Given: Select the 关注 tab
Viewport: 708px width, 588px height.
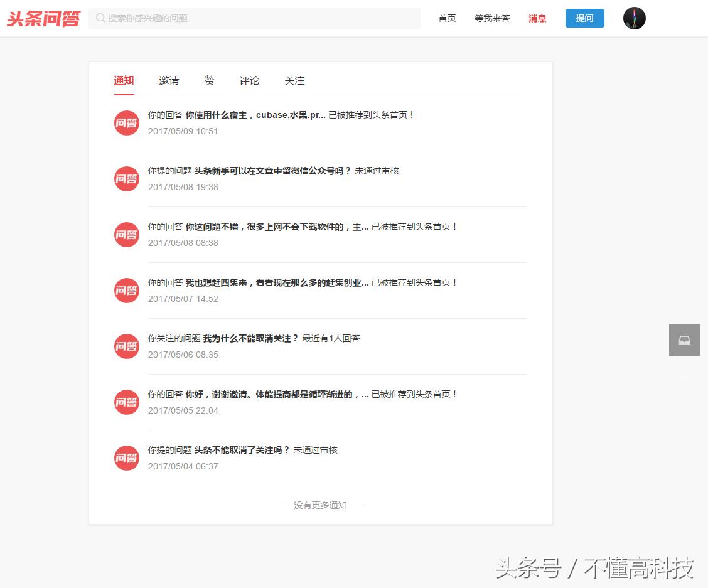Looking at the screenshot, I should [x=294, y=80].
